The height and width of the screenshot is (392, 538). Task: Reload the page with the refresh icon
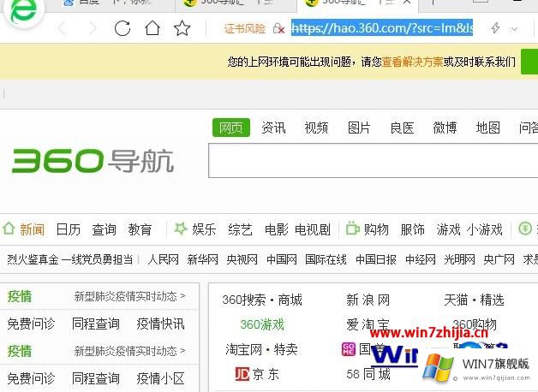pyautogui.click(x=123, y=28)
